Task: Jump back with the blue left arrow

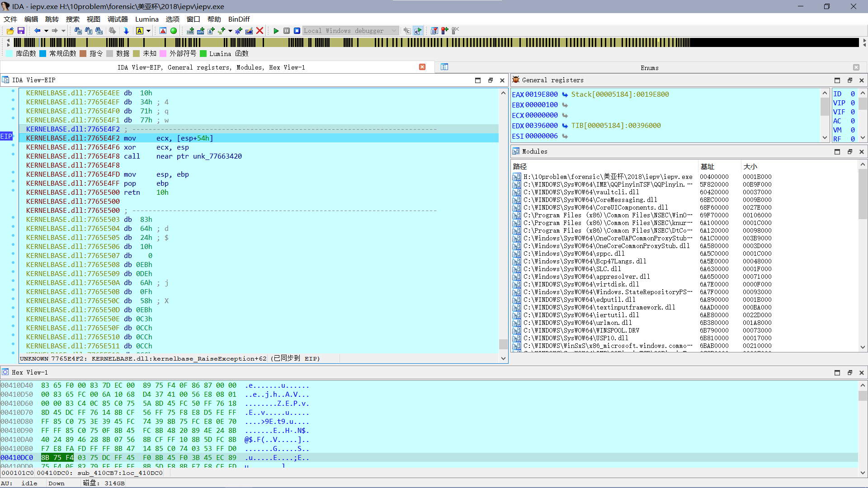Action: point(38,31)
